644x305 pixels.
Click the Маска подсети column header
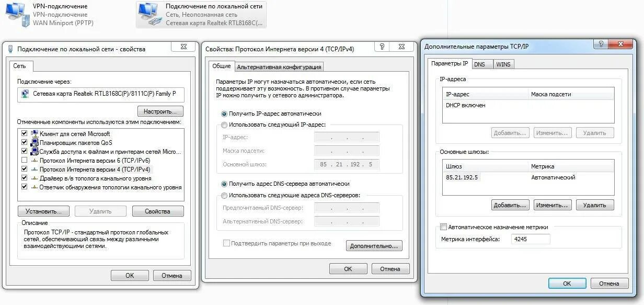coord(571,94)
